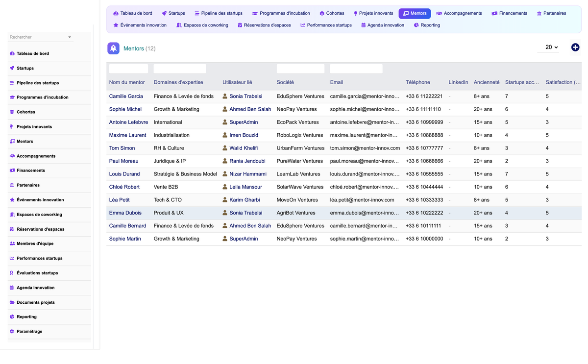Click the Paramétrage gear sidebar icon

click(x=12, y=331)
